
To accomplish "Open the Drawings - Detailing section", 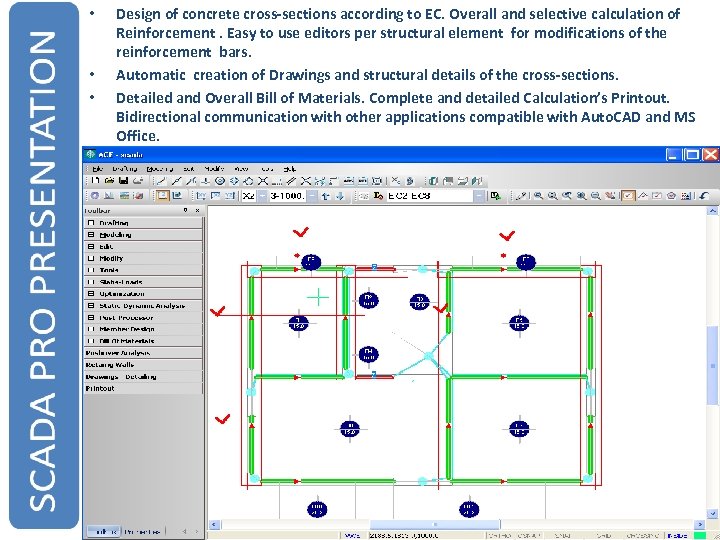I will click(143, 377).
